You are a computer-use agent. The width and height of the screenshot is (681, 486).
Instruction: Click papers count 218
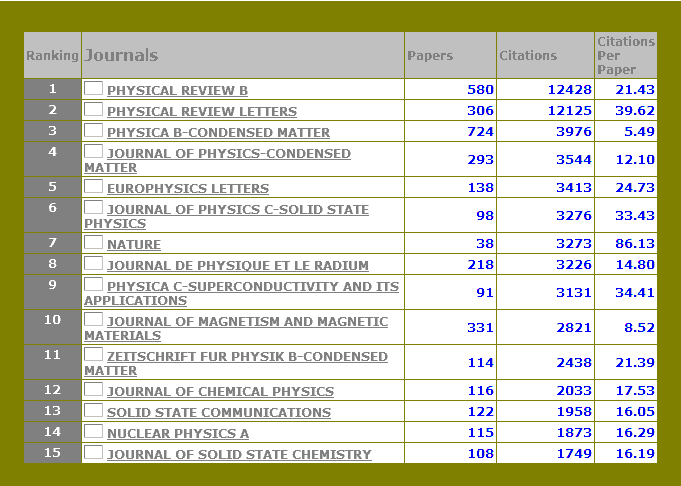[x=480, y=264]
